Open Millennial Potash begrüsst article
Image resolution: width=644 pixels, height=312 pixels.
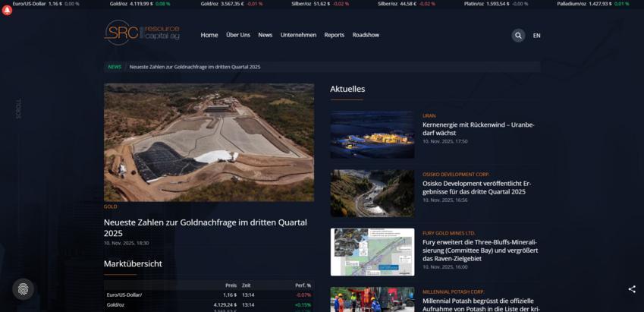481,304
